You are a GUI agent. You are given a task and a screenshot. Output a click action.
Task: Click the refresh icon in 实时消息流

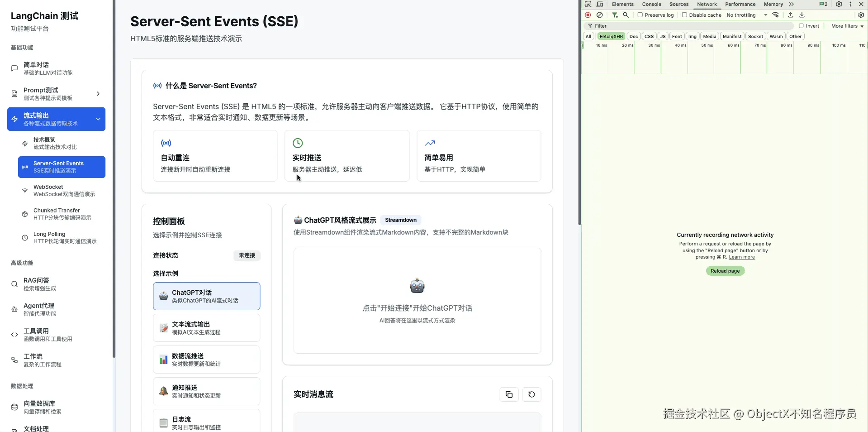tap(531, 394)
